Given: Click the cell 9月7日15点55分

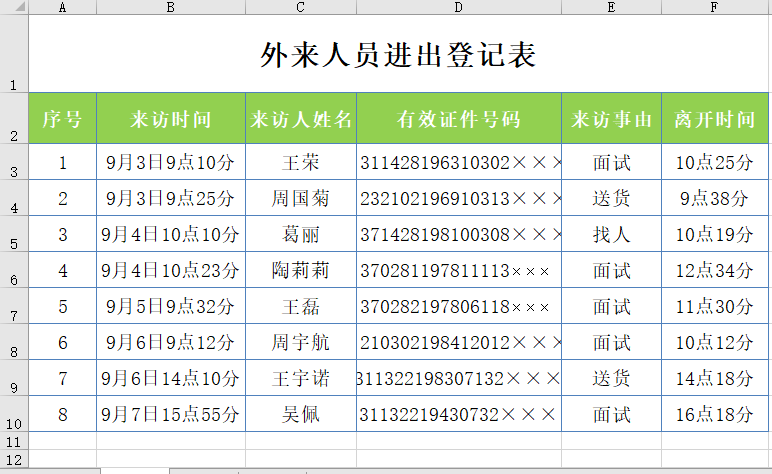Looking at the screenshot, I should [171, 414].
